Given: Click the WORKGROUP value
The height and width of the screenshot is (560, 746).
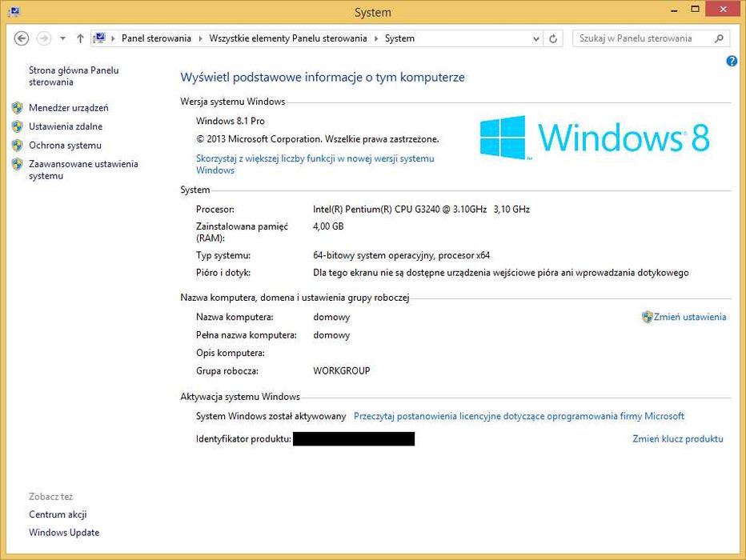Looking at the screenshot, I should click(x=342, y=370).
